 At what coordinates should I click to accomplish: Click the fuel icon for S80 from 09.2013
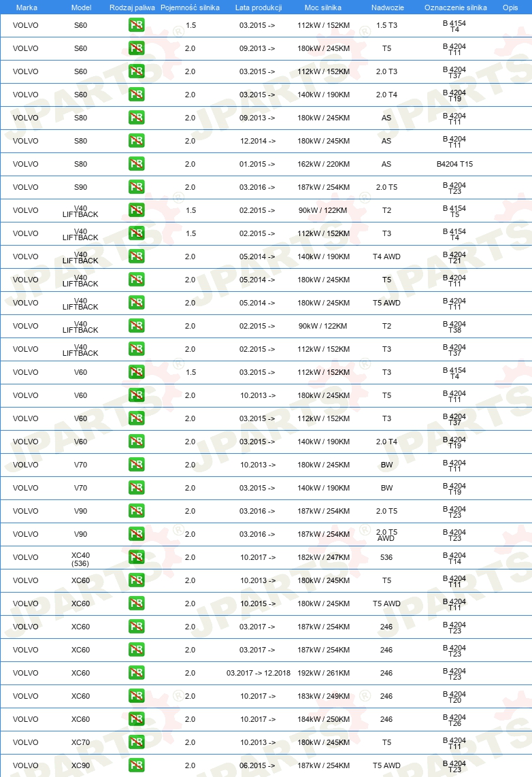click(x=136, y=118)
